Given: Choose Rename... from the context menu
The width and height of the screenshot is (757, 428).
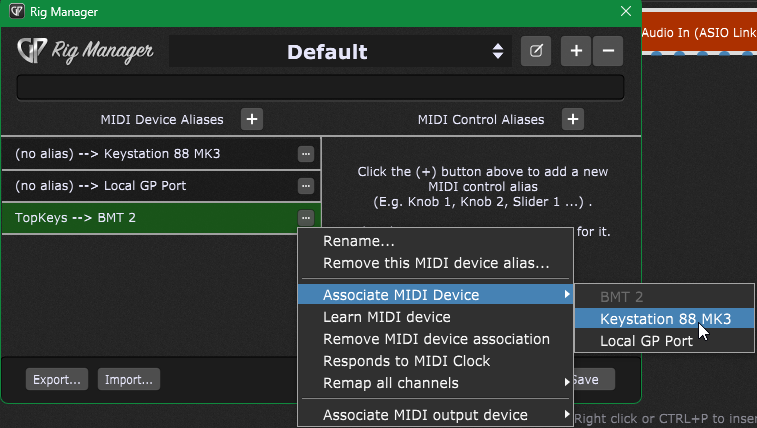Looking at the screenshot, I should coord(358,241).
